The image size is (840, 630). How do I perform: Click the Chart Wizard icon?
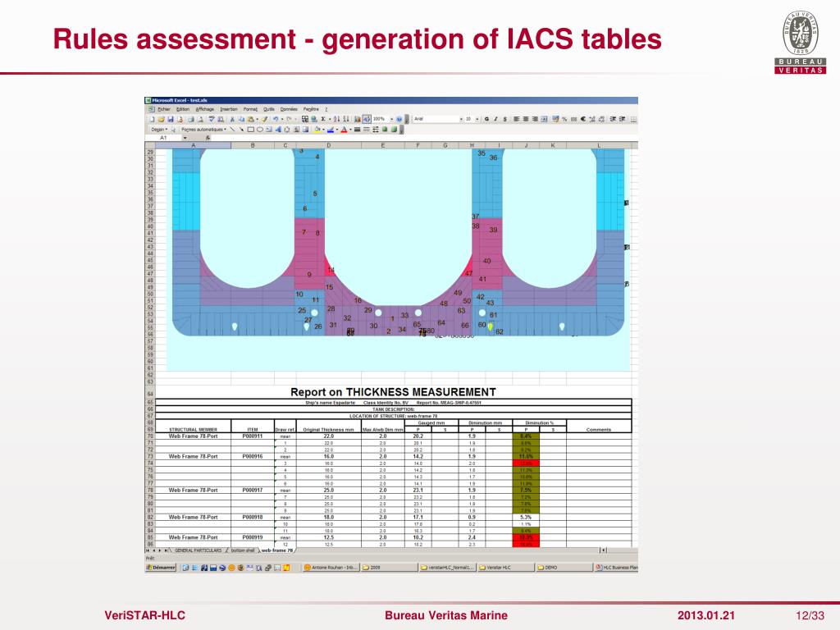click(358, 119)
